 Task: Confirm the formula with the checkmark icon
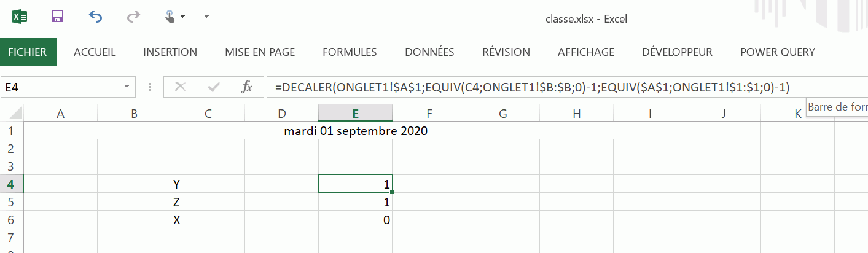pos(214,87)
